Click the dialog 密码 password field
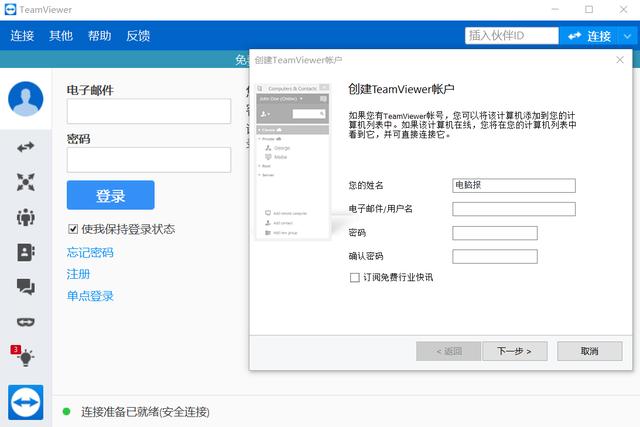This screenshot has height=427, width=640. [495, 233]
